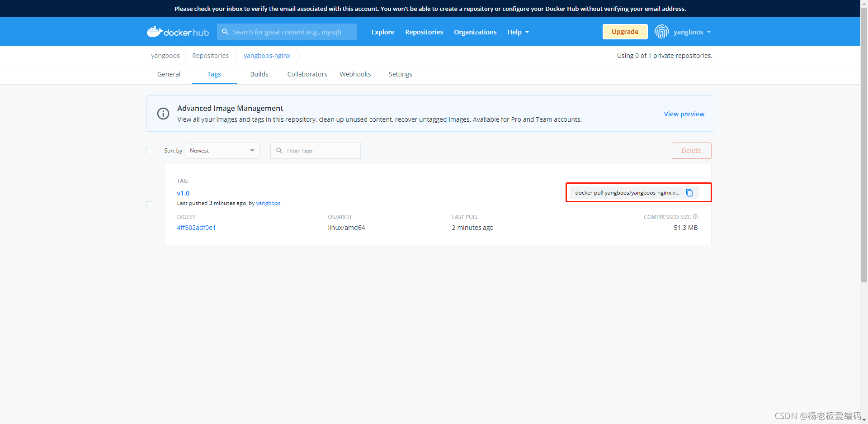Image resolution: width=868 pixels, height=424 pixels.
Task: Click the yangboos pusher link
Action: pos(268,203)
